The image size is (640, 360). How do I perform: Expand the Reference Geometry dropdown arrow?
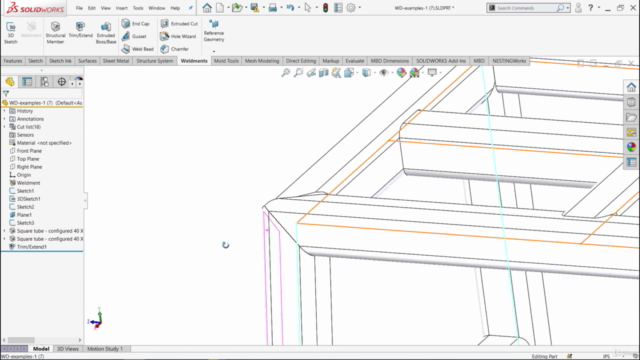click(x=214, y=51)
